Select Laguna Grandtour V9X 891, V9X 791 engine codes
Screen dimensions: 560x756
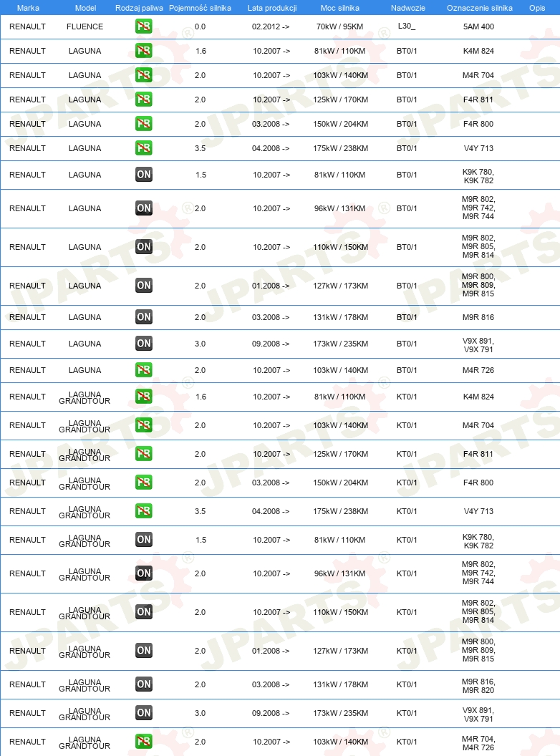478,714
